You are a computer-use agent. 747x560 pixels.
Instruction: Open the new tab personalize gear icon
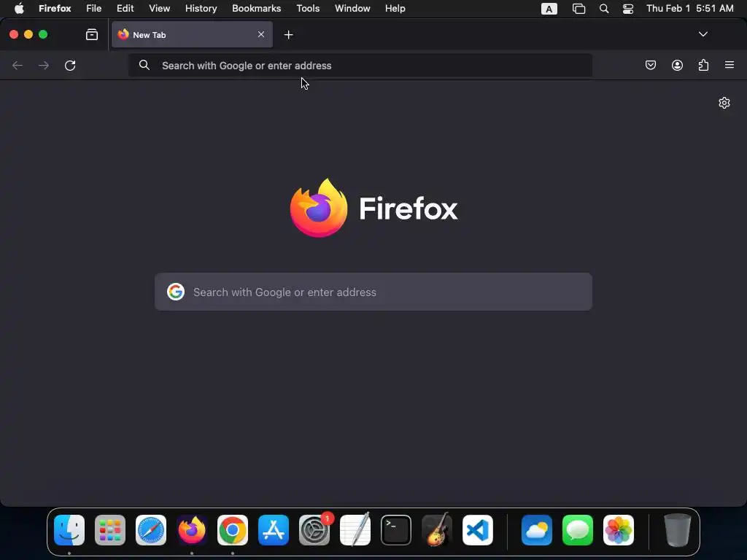coord(724,103)
